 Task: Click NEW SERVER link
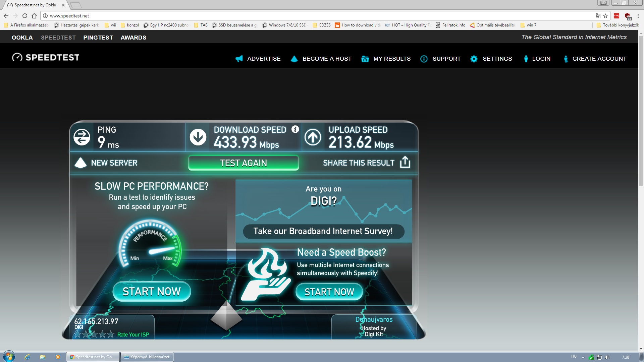click(114, 163)
